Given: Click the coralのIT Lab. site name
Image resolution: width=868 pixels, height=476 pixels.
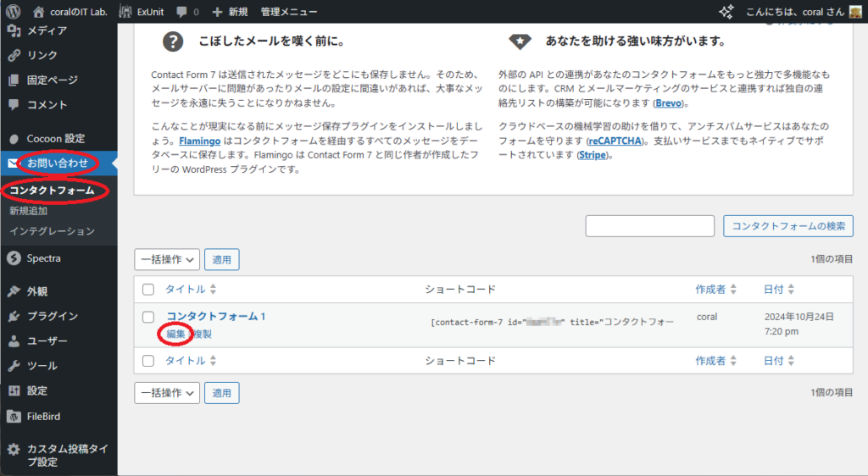Looking at the screenshot, I should pos(79,12).
